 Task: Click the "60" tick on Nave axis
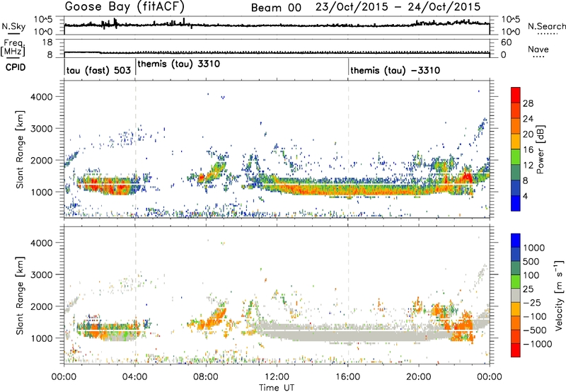(x=506, y=42)
